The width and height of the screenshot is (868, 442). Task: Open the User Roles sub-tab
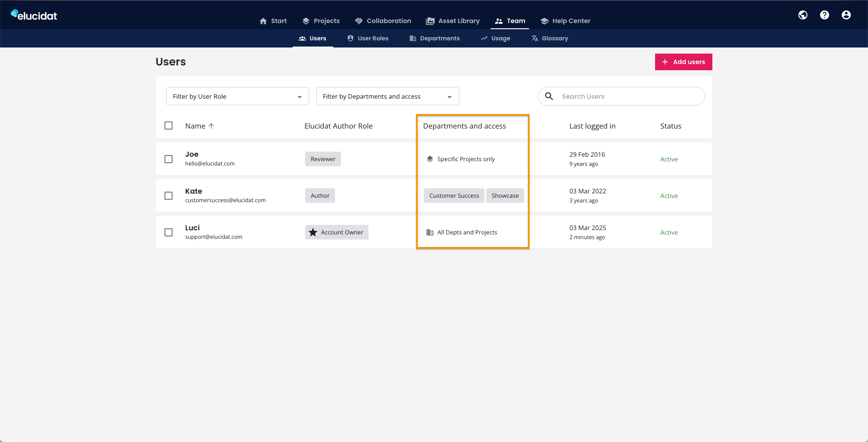(x=368, y=38)
